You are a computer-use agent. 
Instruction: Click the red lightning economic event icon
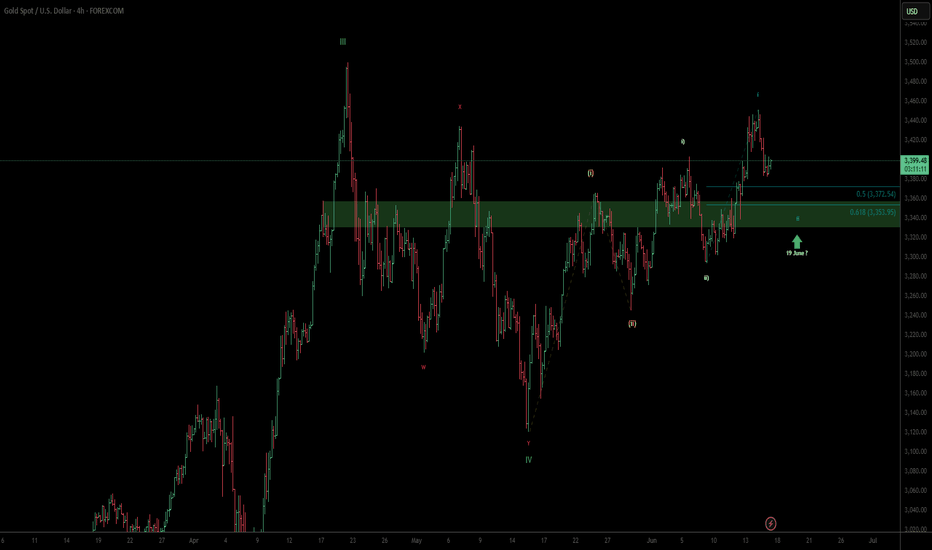pos(770,523)
